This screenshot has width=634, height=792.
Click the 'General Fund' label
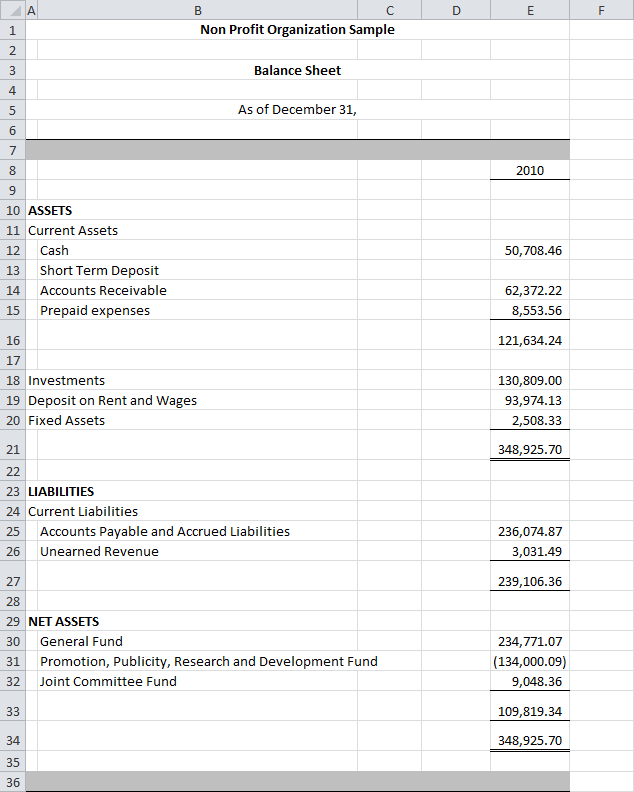click(x=81, y=641)
